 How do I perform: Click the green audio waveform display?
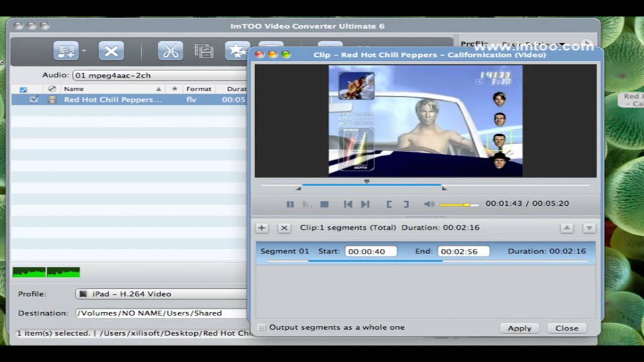tap(46, 273)
